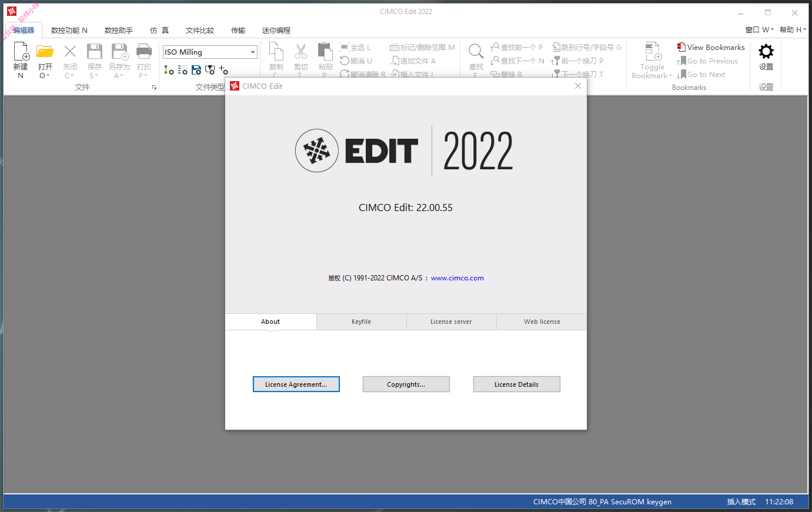This screenshot has height=512, width=812.
Task: Click plus-with-gear icon below ISO Milling
Action: [223, 70]
